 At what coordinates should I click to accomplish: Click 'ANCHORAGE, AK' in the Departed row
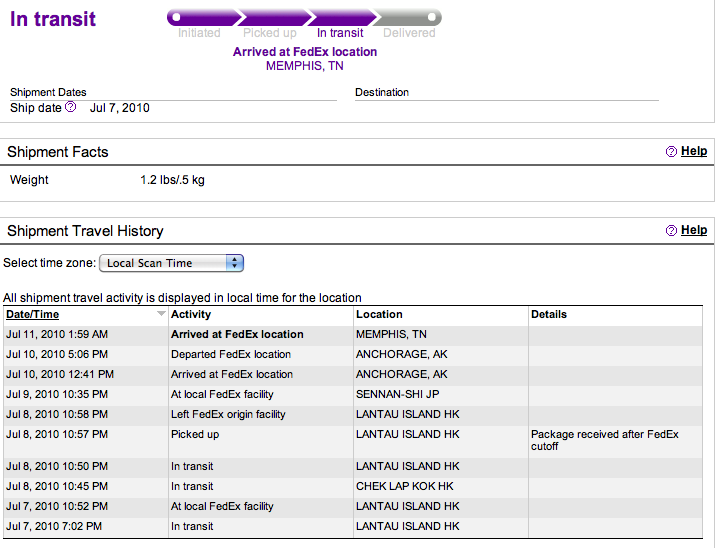coord(402,355)
